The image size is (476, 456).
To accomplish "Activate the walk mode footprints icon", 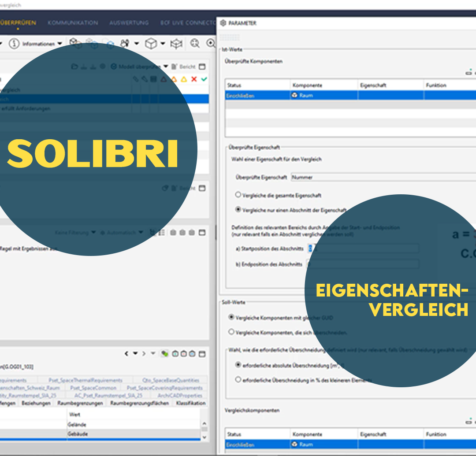I will [125, 43].
